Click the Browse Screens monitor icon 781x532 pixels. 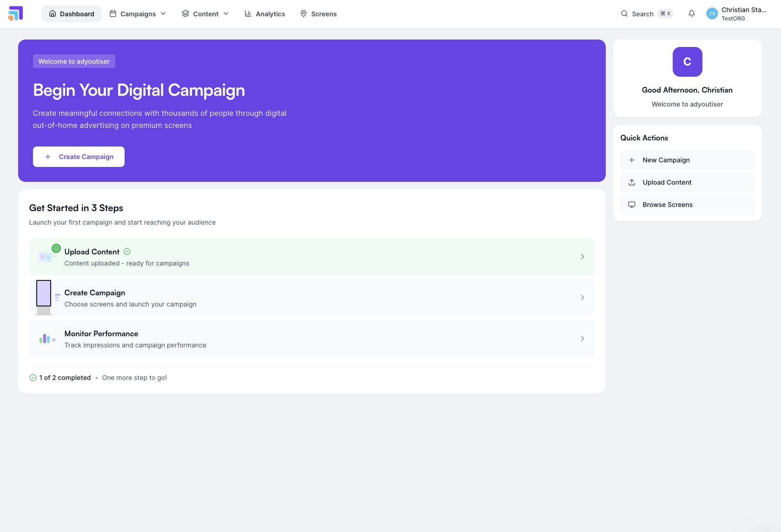[x=632, y=205]
